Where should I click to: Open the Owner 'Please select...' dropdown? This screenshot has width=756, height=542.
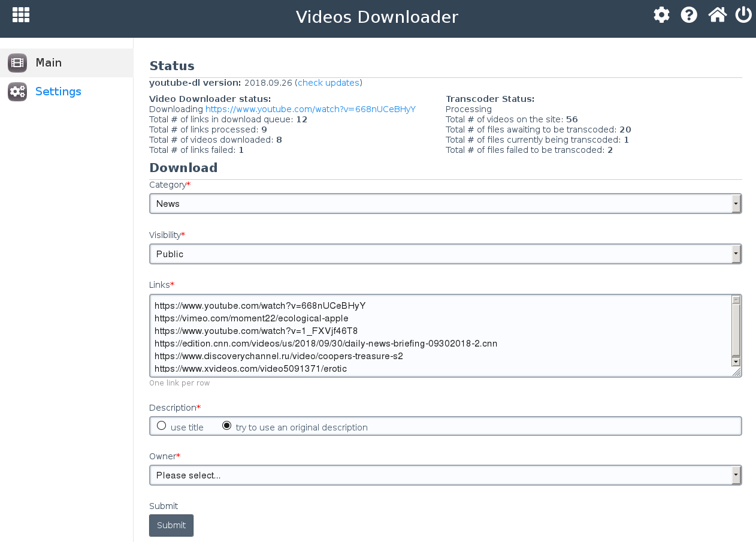(445, 475)
